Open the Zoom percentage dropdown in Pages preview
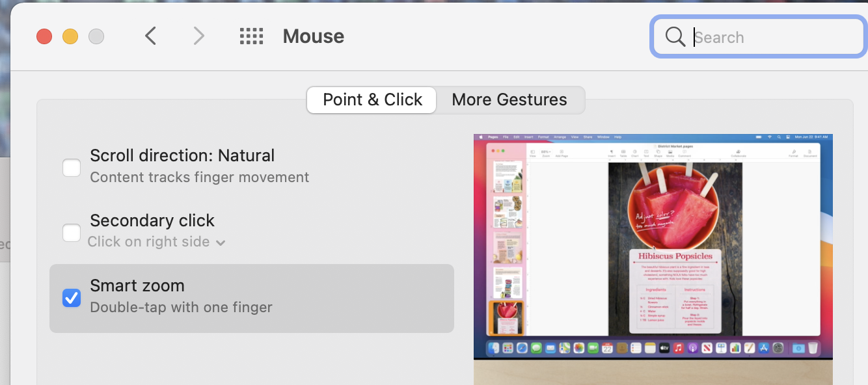 (x=545, y=151)
